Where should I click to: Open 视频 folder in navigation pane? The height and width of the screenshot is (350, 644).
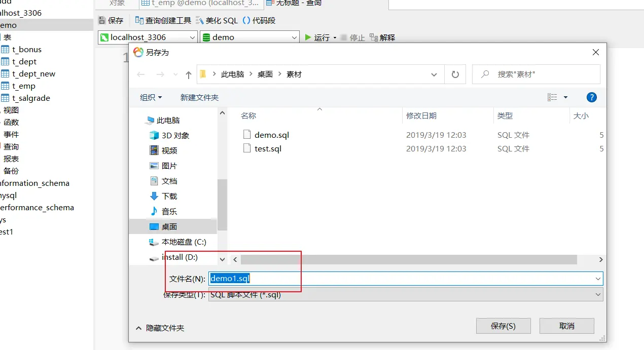click(x=169, y=150)
